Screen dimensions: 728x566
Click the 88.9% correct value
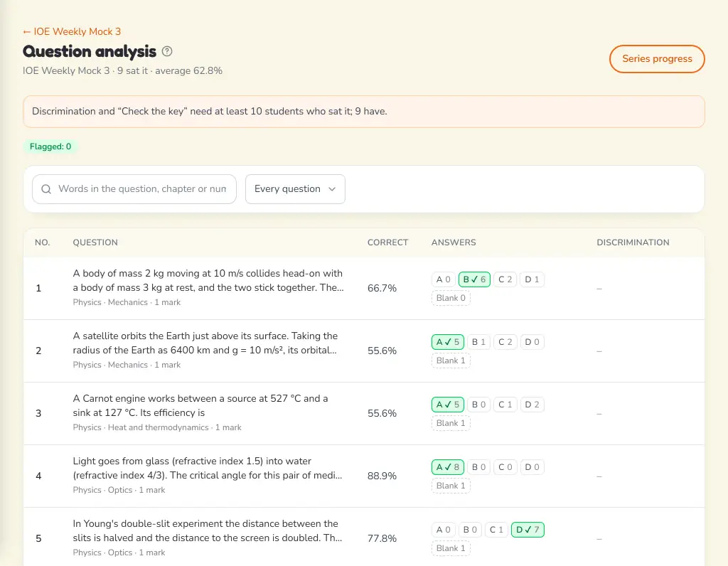pyautogui.click(x=382, y=476)
